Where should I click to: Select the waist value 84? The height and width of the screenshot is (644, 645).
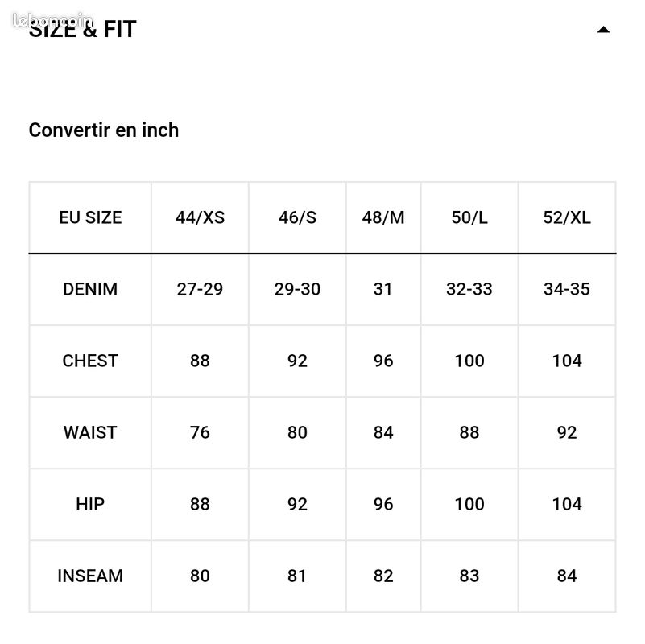(382, 432)
